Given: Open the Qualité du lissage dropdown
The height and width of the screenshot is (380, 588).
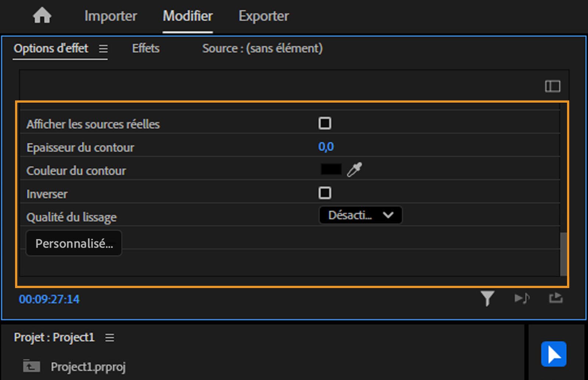Looking at the screenshot, I should click(360, 215).
